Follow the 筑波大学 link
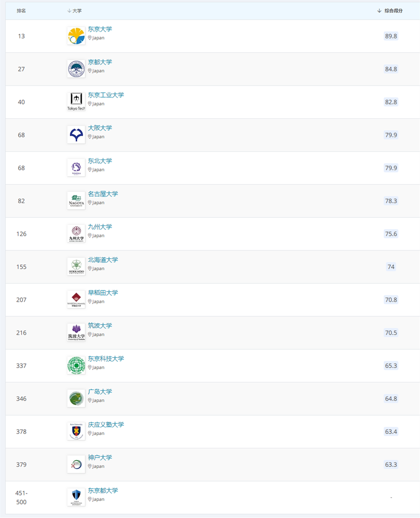Screen dimensions: 420x518 click(100, 326)
